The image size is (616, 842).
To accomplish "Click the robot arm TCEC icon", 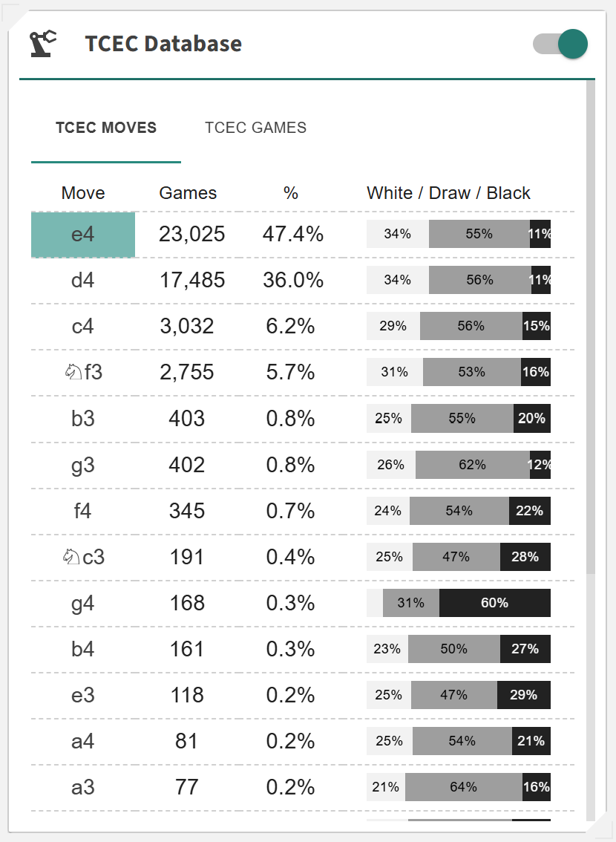I will pos(42,44).
